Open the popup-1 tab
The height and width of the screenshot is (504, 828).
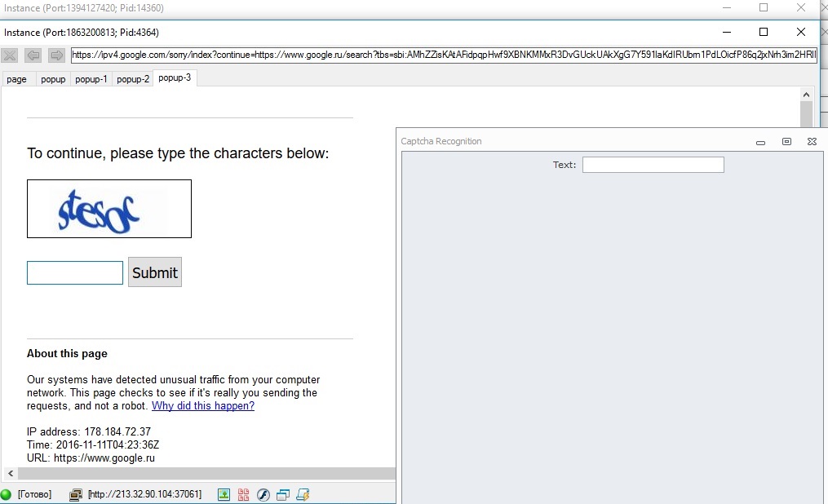pos(91,79)
